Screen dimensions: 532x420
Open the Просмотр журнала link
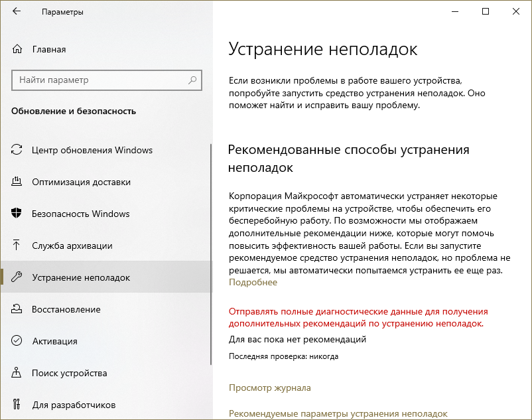[269, 387]
